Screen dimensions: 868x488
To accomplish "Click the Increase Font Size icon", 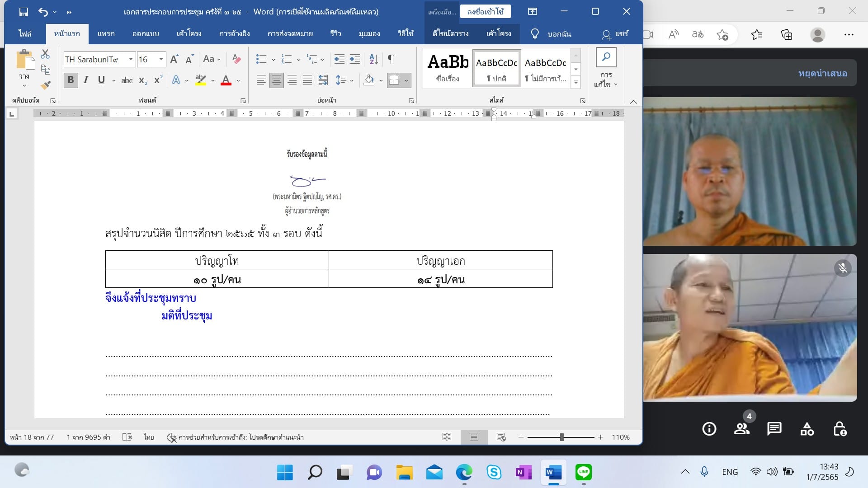I will point(174,59).
